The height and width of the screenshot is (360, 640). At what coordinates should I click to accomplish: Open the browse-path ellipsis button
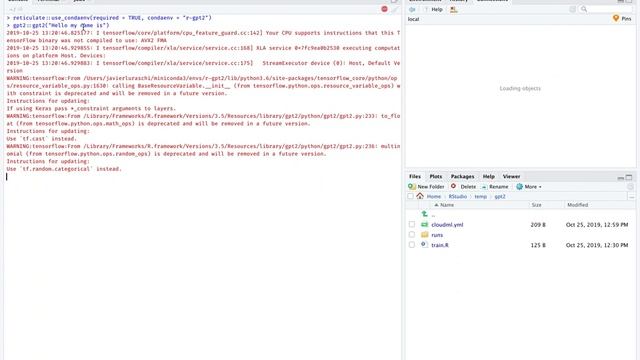click(631, 197)
